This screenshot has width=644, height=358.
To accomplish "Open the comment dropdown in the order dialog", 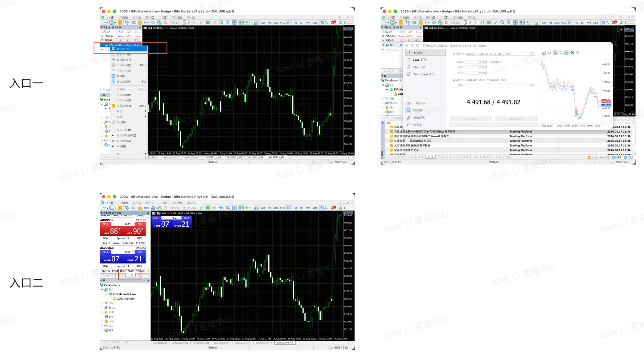I will click(x=532, y=85).
